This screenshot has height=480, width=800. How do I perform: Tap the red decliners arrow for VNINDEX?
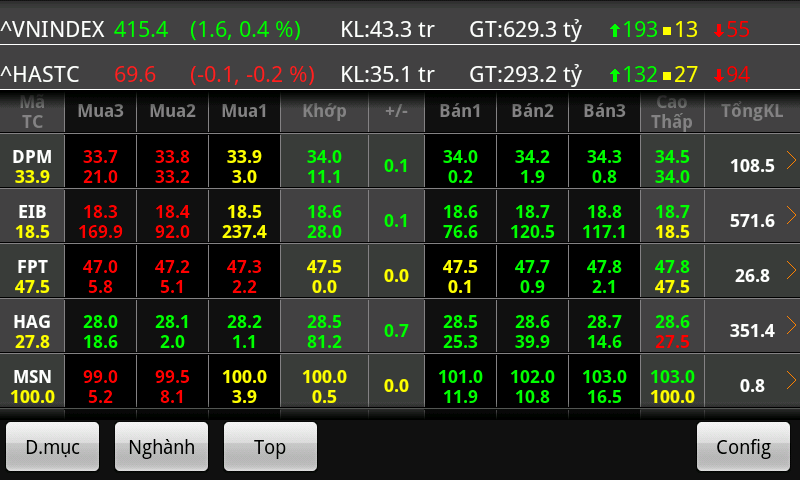[x=718, y=31]
